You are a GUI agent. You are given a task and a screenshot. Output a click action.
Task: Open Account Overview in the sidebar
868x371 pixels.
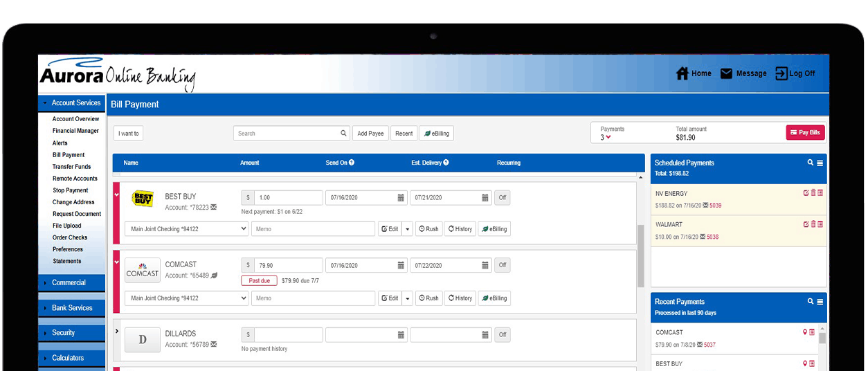click(75, 119)
